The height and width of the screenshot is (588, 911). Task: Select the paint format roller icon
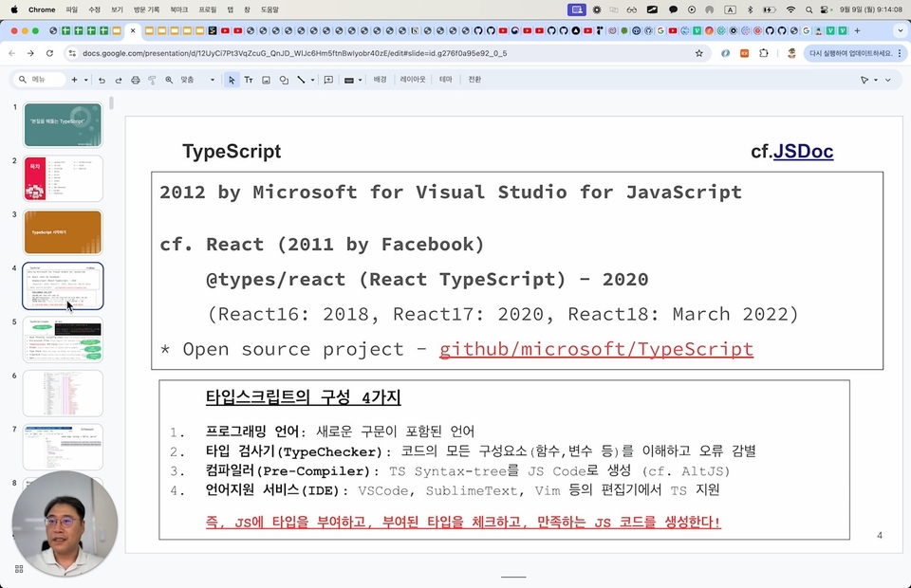[152, 80]
